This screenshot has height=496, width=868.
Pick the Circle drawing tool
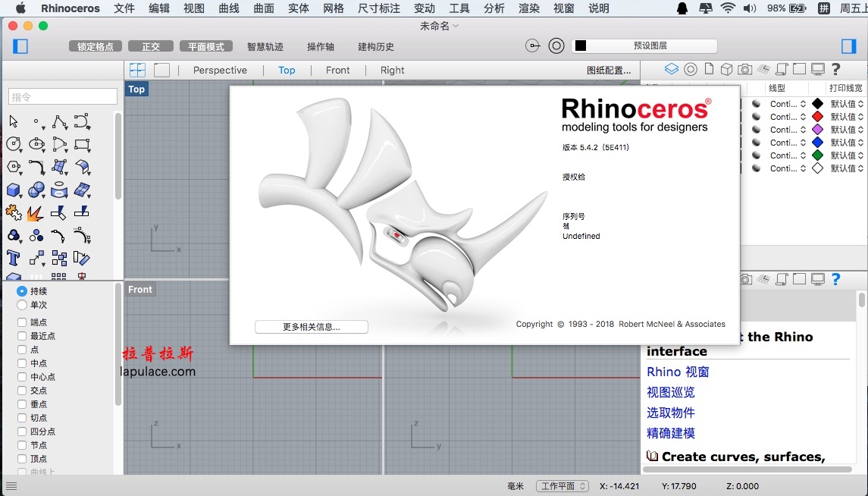(x=14, y=145)
